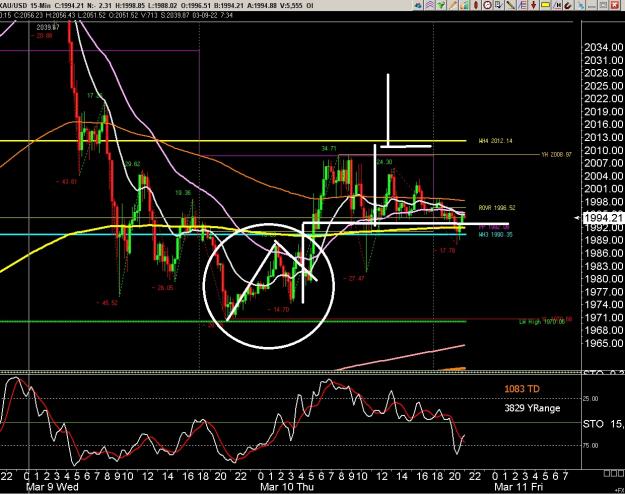Screen dimensions: 625x494
Task: Click the blue chain link icon
Action: (581, 5)
